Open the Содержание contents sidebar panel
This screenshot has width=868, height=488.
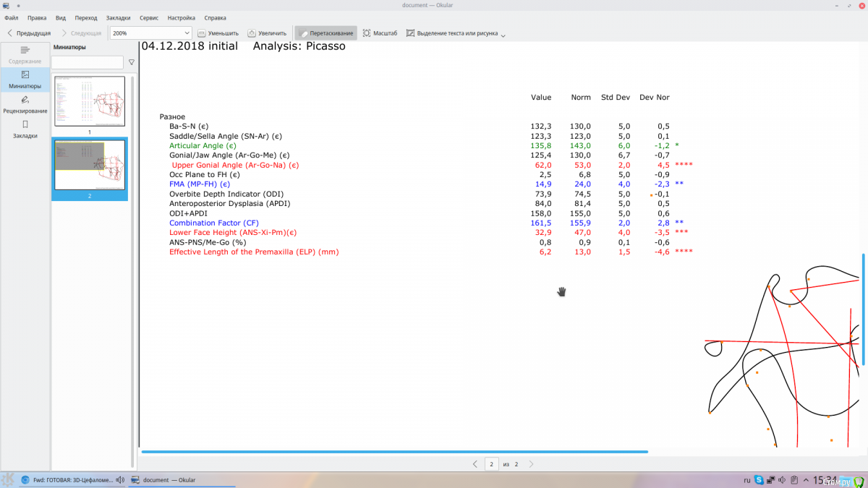point(25,55)
